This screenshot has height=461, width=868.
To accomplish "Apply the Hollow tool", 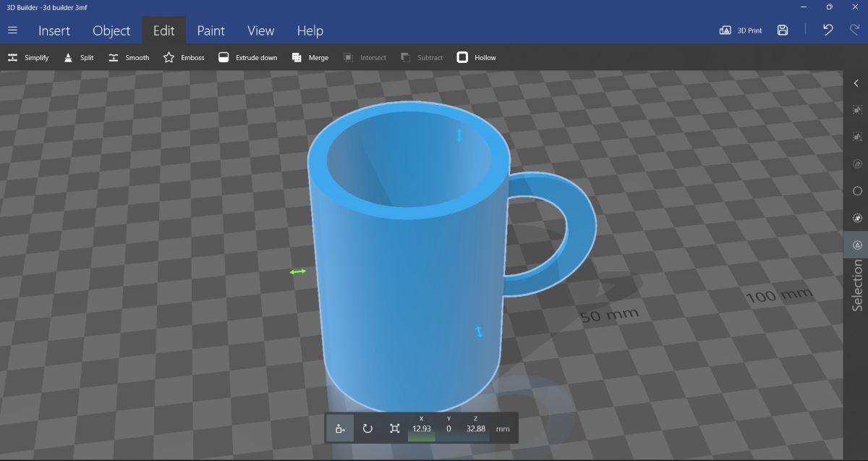I will (x=476, y=57).
